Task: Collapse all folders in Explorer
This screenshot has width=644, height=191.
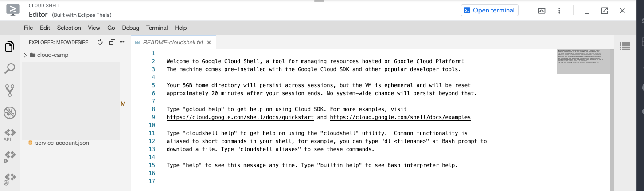Action: 112,42
